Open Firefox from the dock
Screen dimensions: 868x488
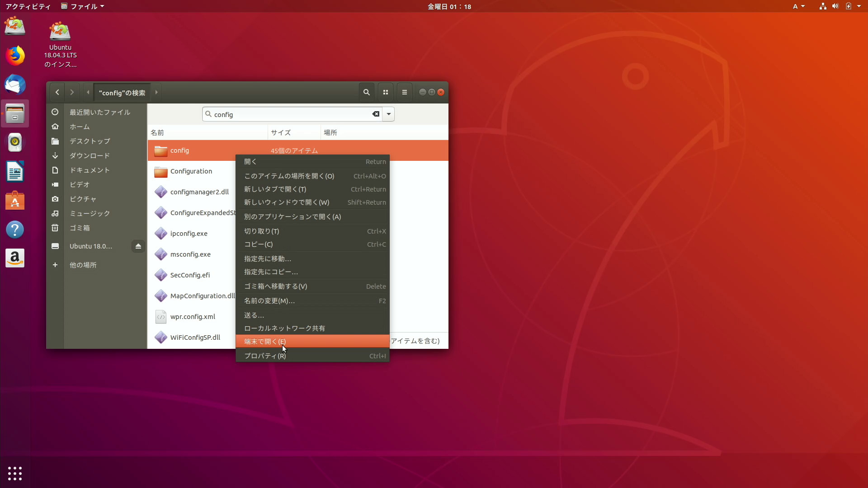point(15,55)
